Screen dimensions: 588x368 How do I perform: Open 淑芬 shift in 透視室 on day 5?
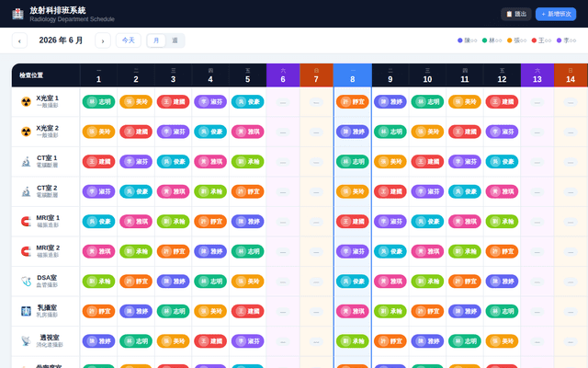click(247, 341)
